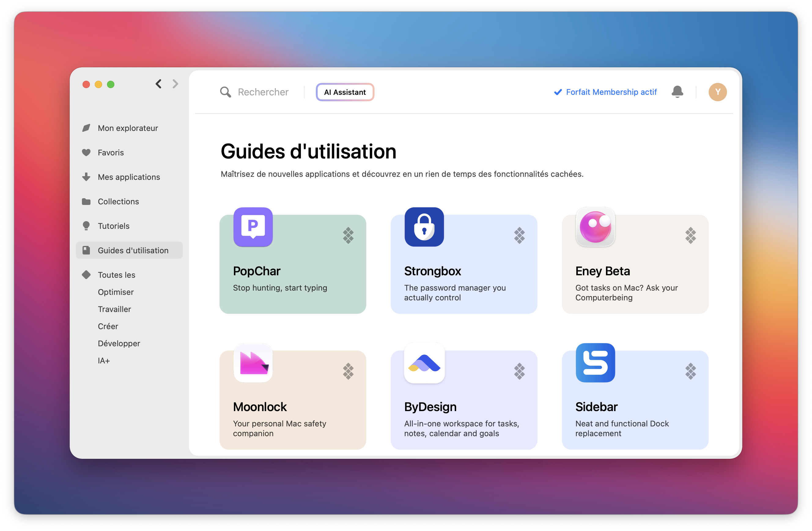Click the Sidebar app icon
812x531 pixels.
click(595, 363)
